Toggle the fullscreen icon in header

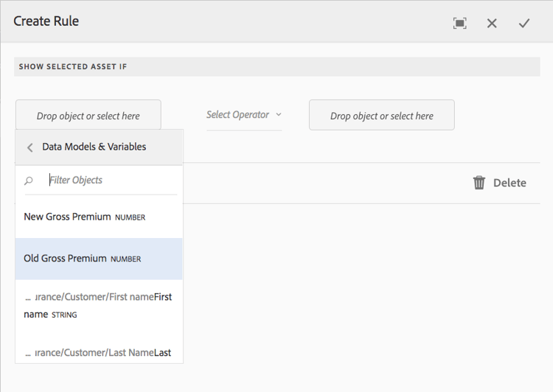[460, 23]
